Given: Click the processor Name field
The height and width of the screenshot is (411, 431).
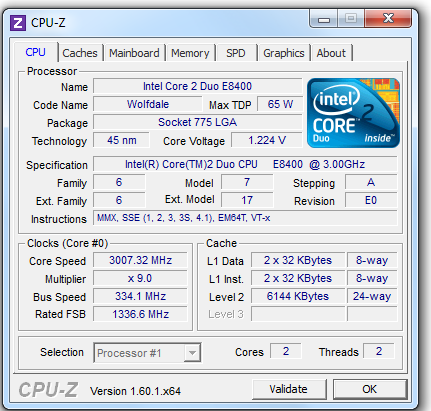Looking at the screenshot, I should click(x=198, y=86).
